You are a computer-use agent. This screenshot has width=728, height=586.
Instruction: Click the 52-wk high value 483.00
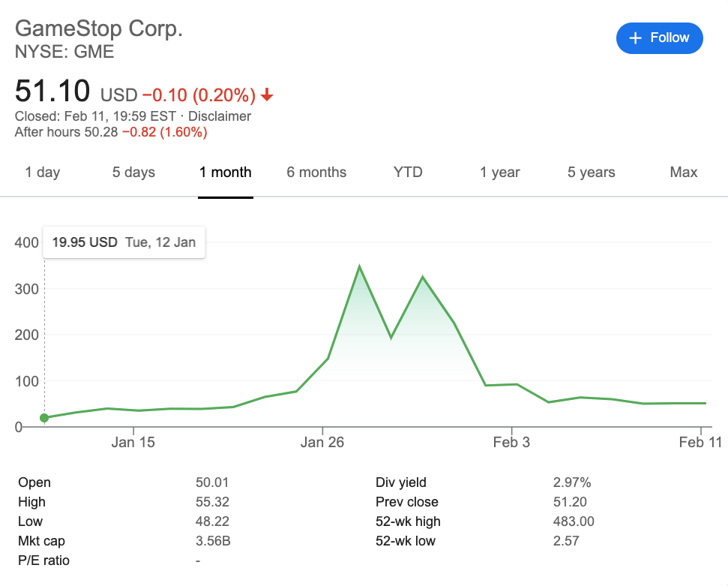coord(570,521)
